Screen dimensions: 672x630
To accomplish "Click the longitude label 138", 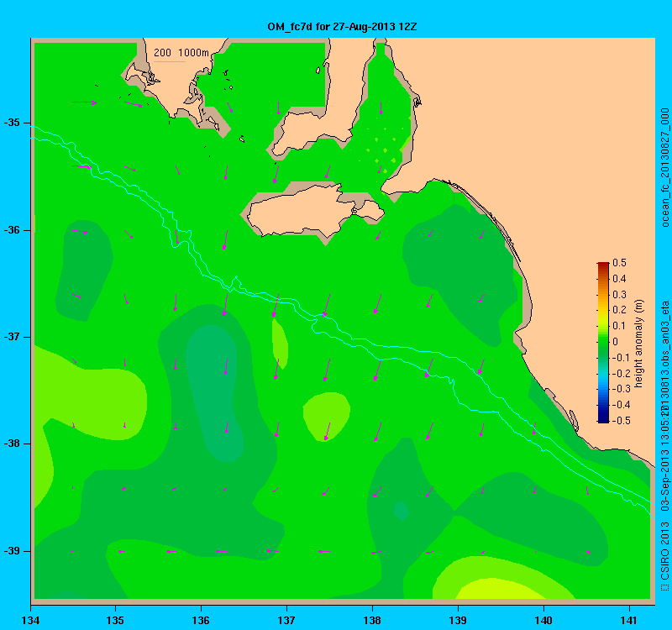I will pyautogui.click(x=372, y=620).
